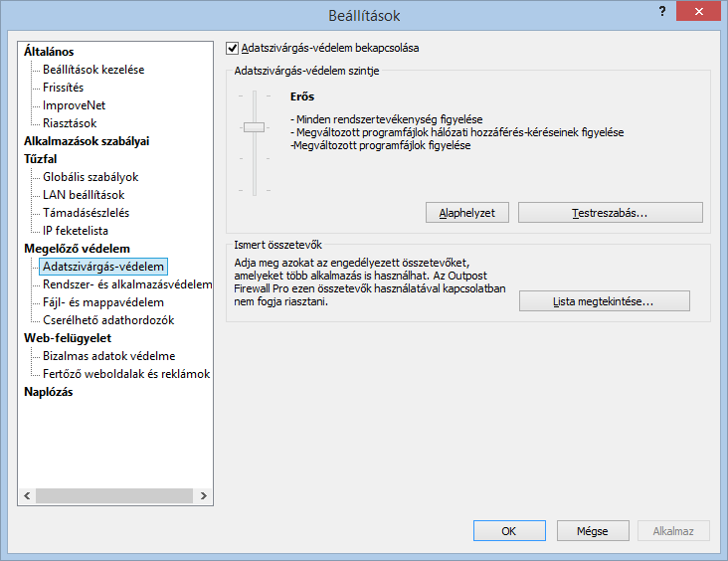Click the Alaphelyzet button
728x561 pixels.
point(467,213)
